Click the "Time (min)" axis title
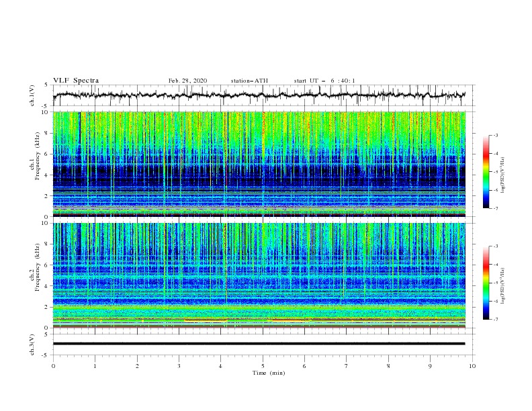Viewport: 532px width, 411px height. tap(269, 373)
